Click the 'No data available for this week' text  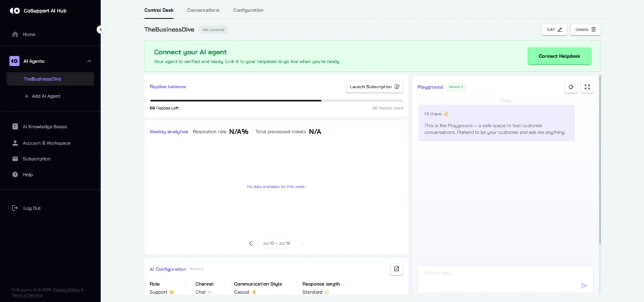pos(277,187)
